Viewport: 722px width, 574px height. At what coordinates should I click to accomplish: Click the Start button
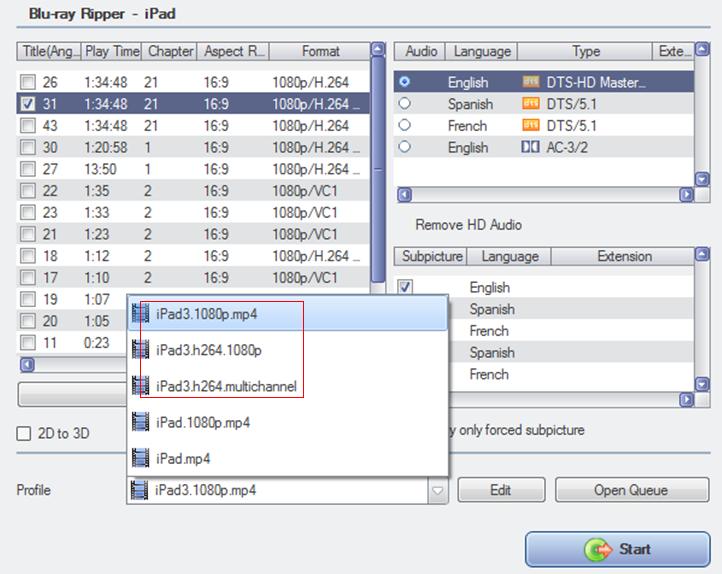[x=617, y=549]
